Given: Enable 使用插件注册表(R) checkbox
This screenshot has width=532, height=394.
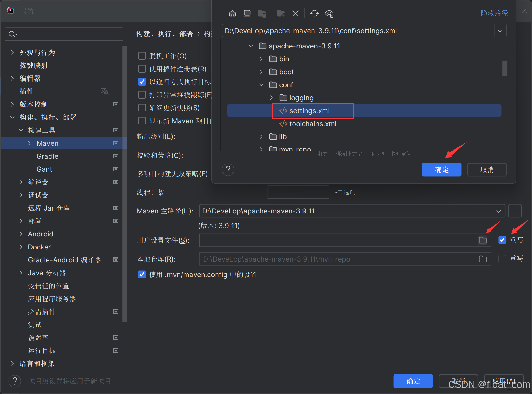Looking at the screenshot, I should coord(142,69).
